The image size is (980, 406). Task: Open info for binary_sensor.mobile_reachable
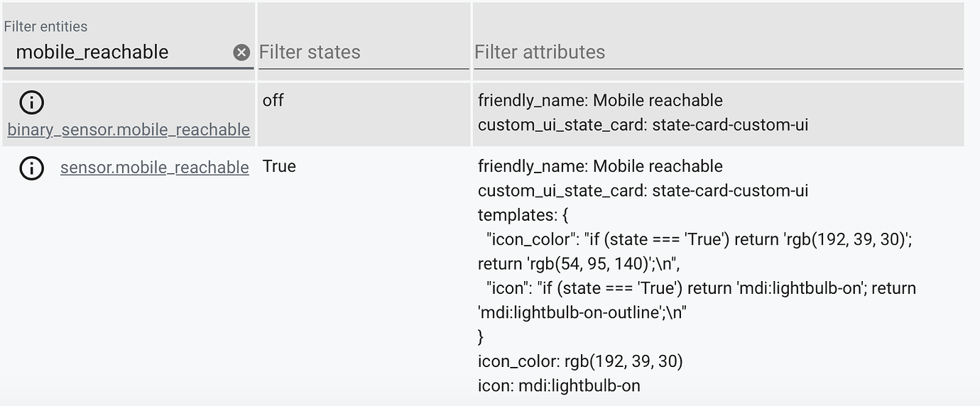[x=31, y=103]
